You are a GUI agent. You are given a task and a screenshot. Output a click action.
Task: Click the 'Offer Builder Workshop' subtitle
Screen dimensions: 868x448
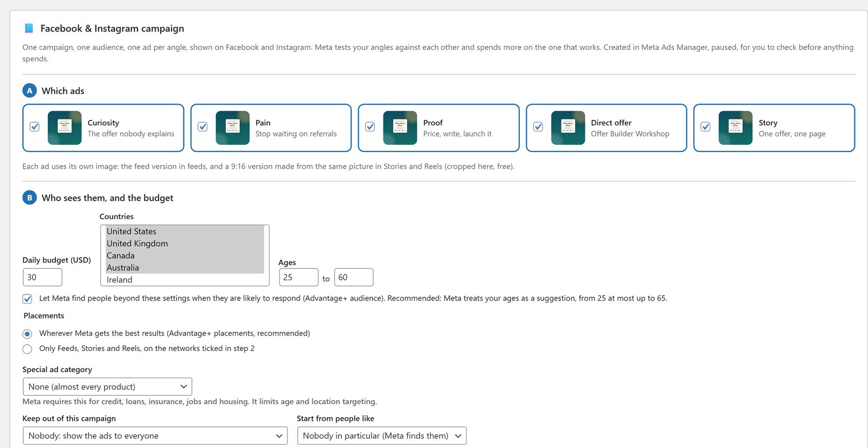630,134
